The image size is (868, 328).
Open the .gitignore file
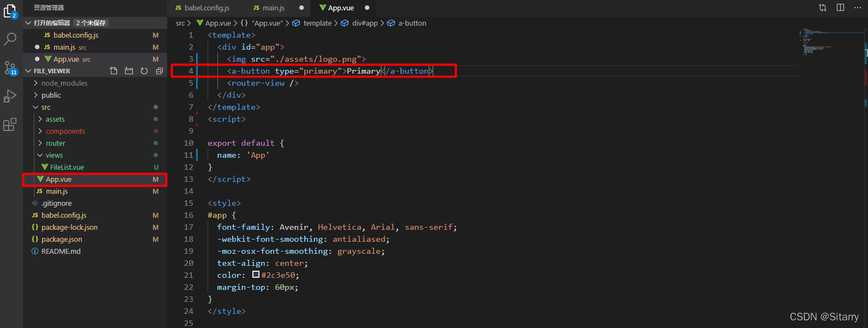[95, 203]
